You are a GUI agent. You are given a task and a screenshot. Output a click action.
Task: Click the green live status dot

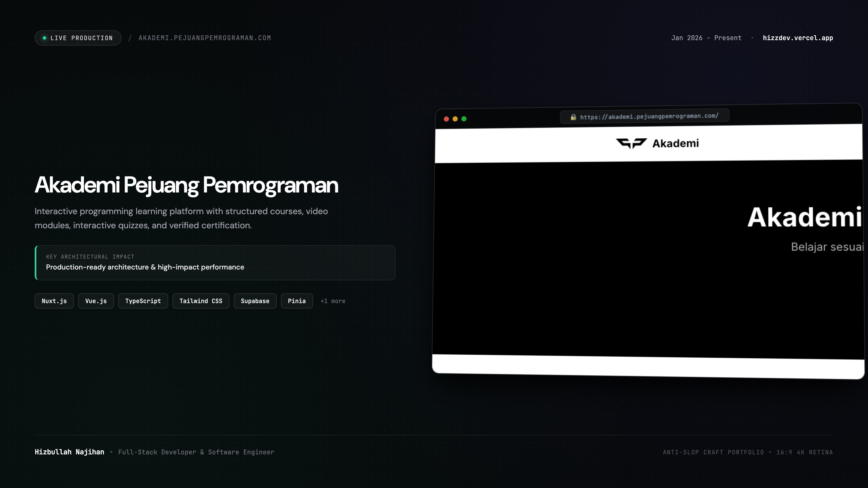click(x=44, y=38)
